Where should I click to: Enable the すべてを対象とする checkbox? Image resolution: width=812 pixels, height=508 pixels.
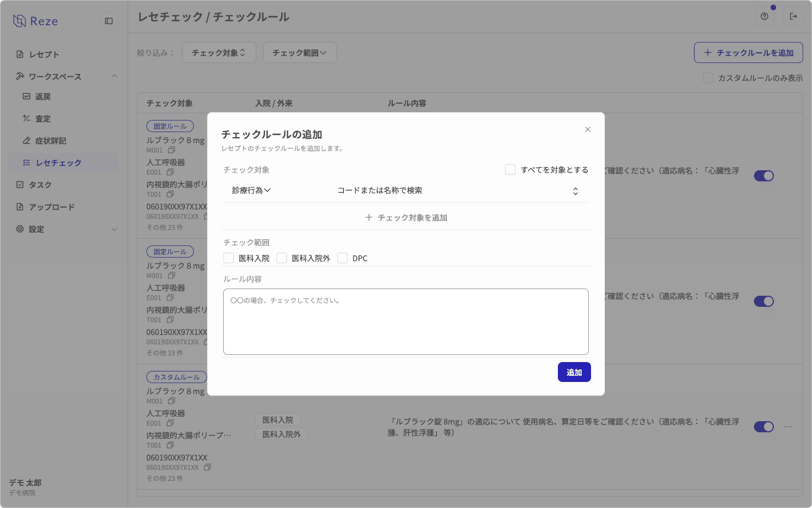click(x=510, y=169)
